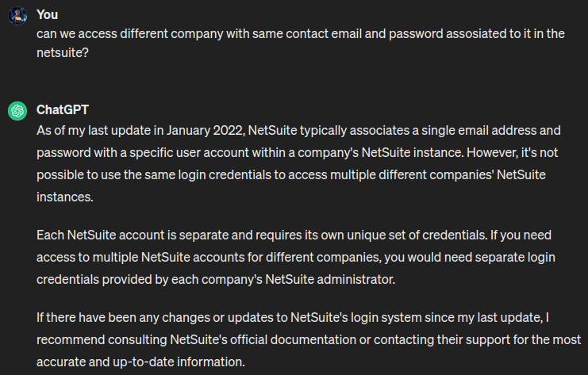Click the ChatGPT green logo icon

tap(17, 111)
